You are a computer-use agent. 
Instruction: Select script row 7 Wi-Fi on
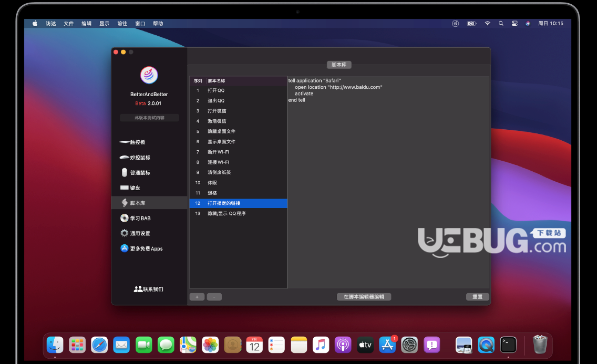[x=238, y=152]
